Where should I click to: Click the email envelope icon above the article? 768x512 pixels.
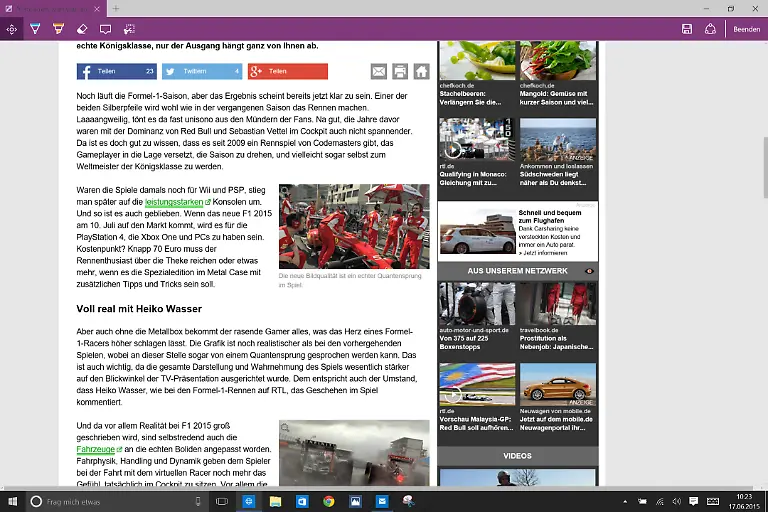pyautogui.click(x=379, y=71)
